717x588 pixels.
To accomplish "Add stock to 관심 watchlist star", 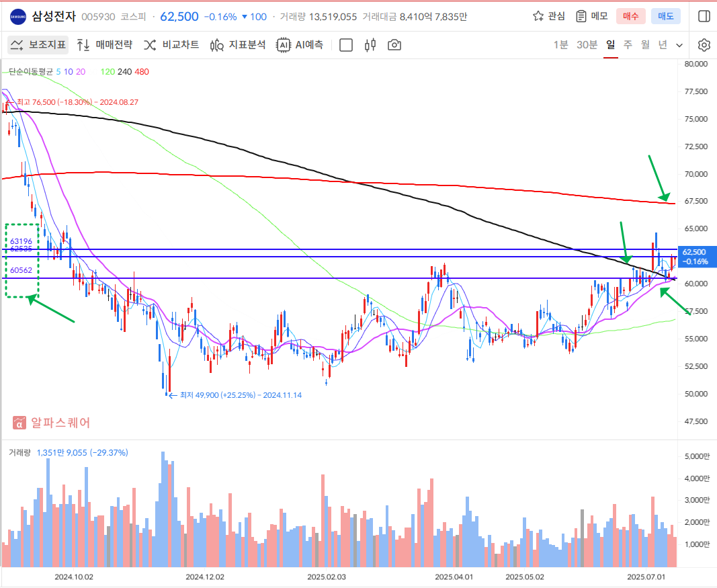I will [x=549, y=16].
